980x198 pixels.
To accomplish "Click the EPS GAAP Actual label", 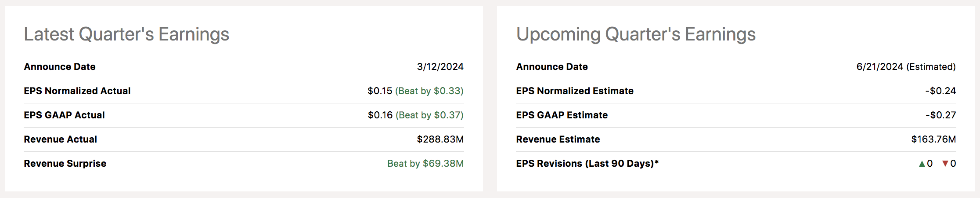I will click(64, 115).
